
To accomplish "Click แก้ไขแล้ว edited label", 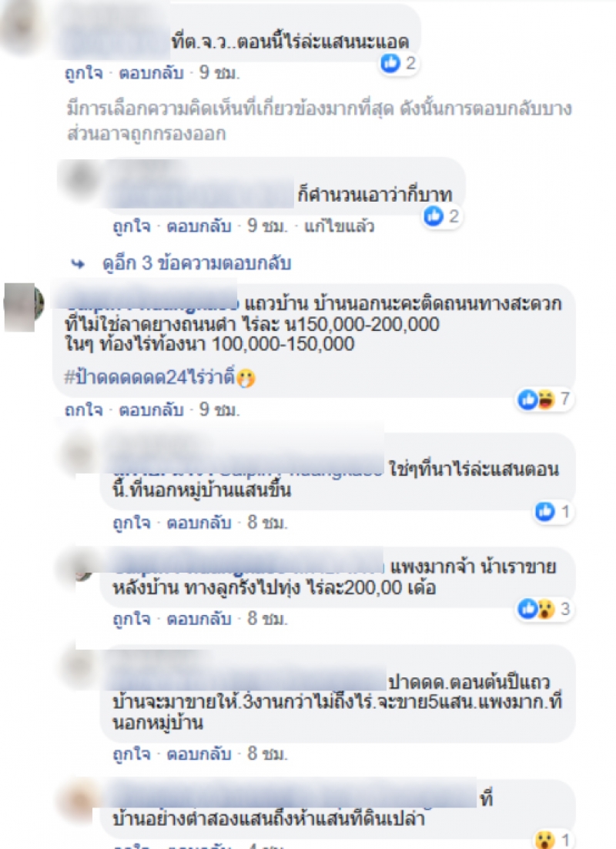I will tap(339, 226).
